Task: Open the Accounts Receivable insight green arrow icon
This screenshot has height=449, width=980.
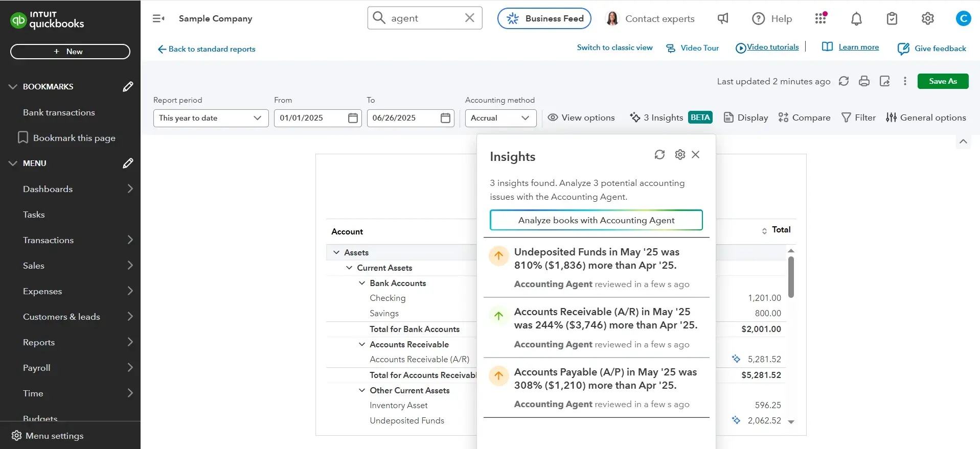Action: point(499,316)
